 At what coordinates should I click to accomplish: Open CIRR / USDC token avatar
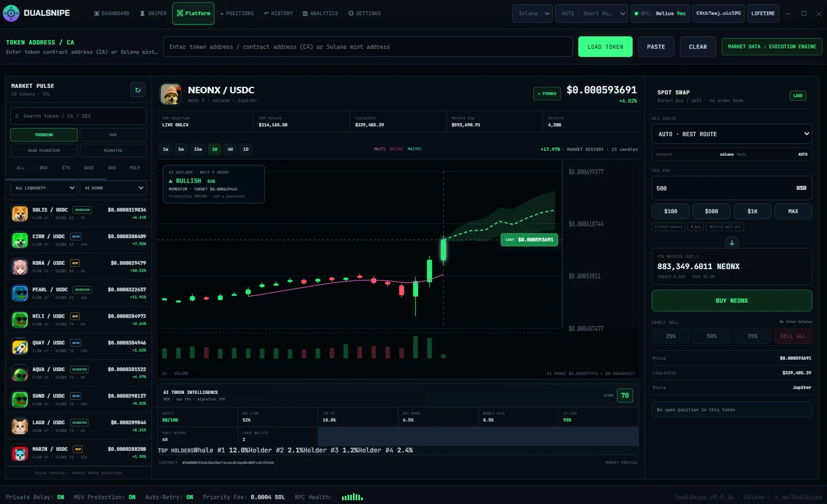click(x=20, y=240)
